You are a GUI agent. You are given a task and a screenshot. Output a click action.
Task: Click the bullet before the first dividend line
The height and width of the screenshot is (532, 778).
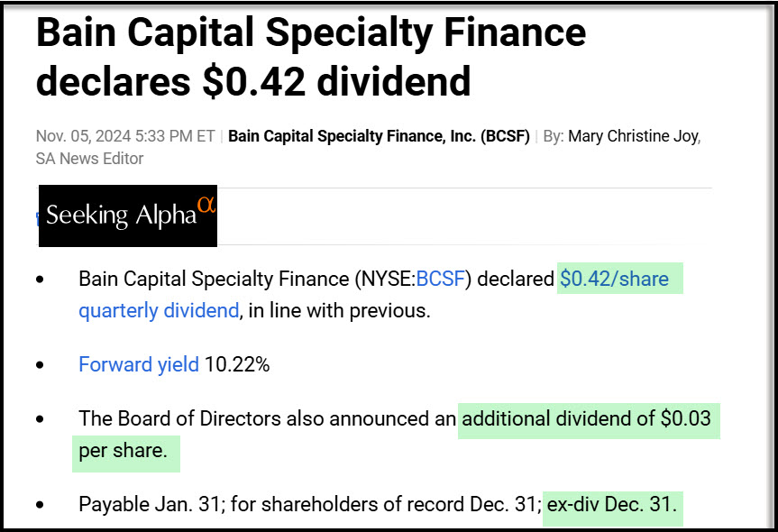coord(40,280)
